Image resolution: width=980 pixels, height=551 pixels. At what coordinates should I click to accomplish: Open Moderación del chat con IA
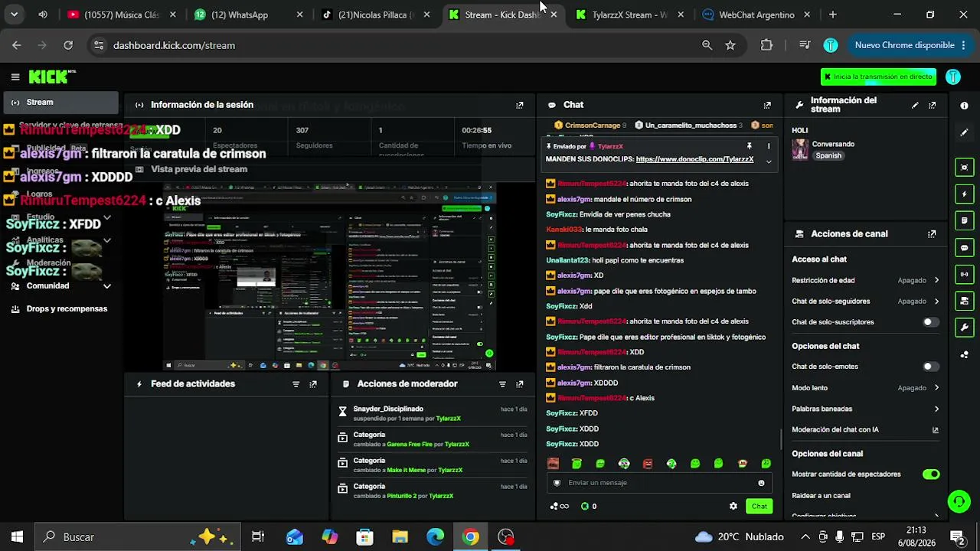865,430
